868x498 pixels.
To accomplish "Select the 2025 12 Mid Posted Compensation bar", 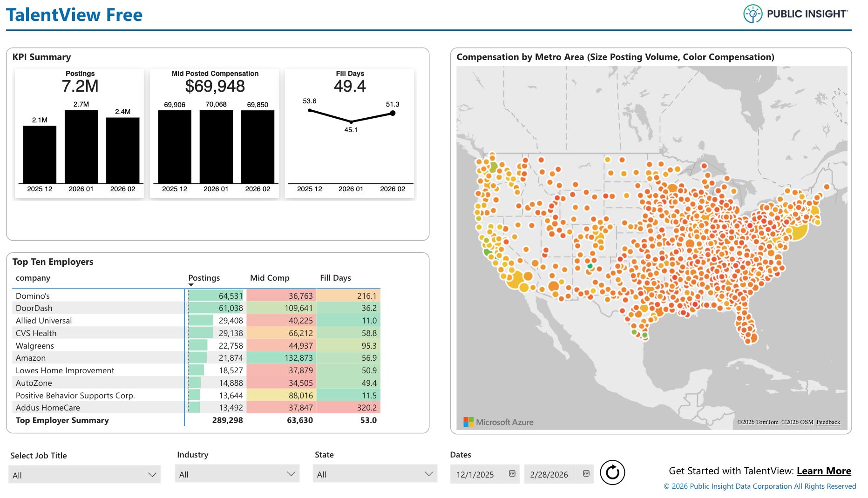I will pos(175,147).
